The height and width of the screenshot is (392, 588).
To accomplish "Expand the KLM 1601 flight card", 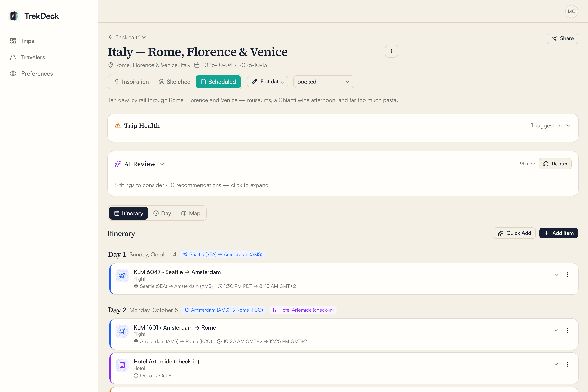I will coord(556,330).
